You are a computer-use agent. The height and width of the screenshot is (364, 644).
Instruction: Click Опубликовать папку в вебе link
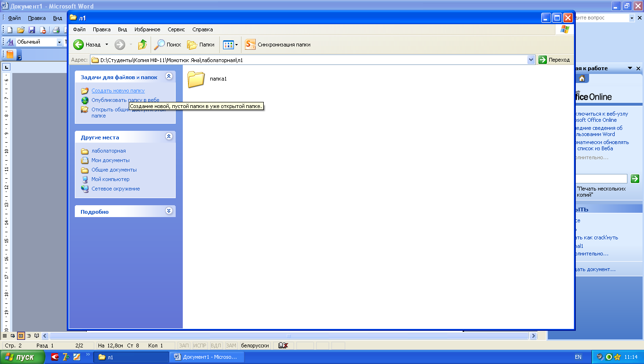click(125, 100)
